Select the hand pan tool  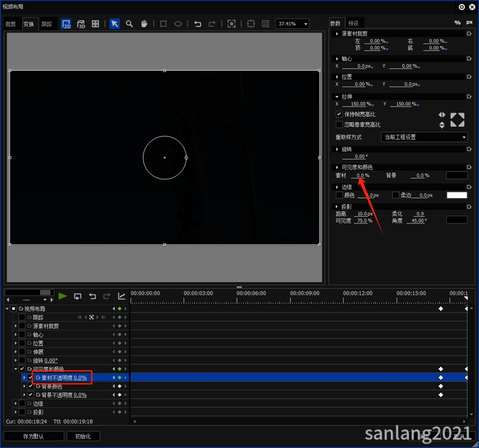144,24
